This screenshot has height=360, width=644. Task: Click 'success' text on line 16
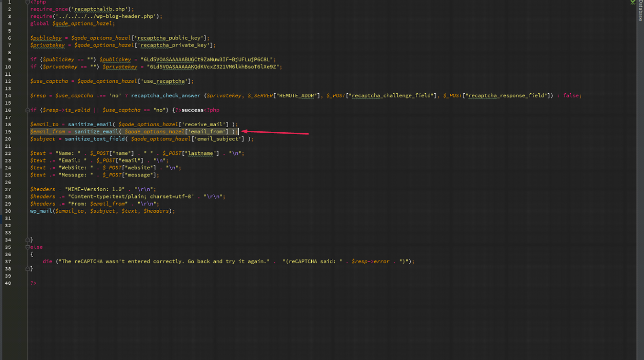[192, 110]
